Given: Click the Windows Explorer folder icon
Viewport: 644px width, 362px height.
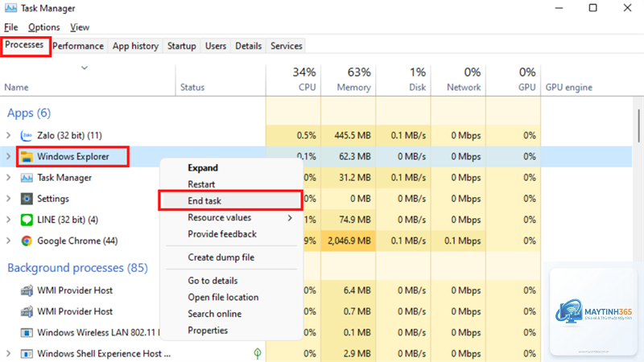Looking at the screenshot, I should pos(27,156).
